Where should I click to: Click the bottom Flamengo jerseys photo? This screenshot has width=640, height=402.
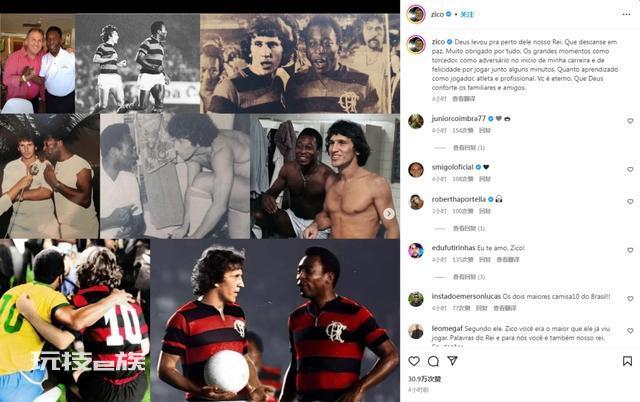click(275, 320)
